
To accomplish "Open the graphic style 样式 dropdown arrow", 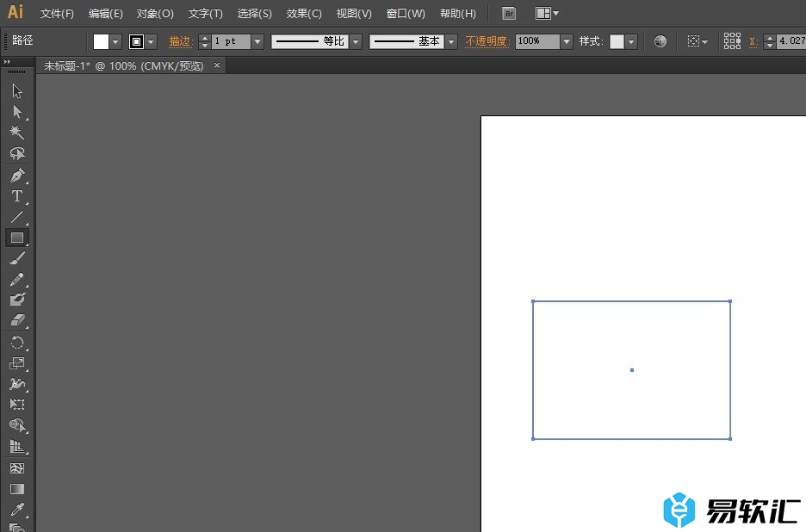I will click(x=631, y=41).
